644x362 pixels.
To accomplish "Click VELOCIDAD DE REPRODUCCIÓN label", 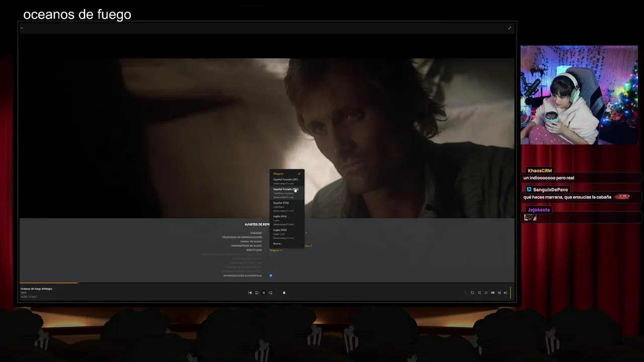I will coord(242,237).
